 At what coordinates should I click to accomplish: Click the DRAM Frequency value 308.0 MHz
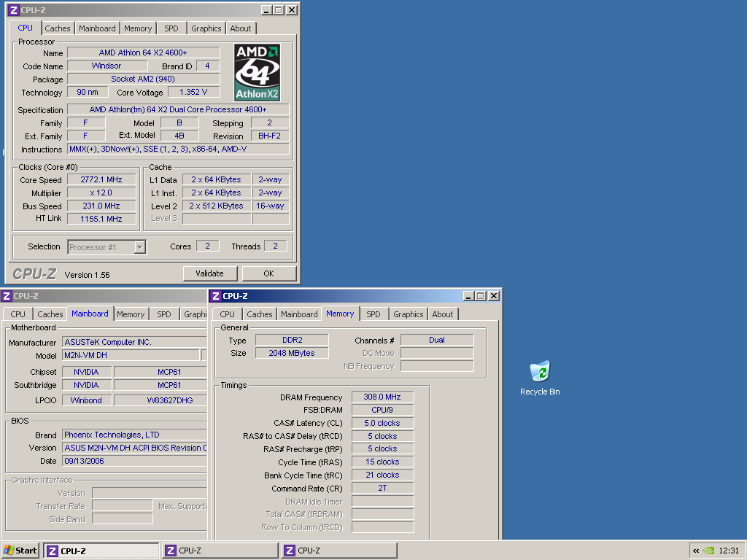tap(382, 397)
